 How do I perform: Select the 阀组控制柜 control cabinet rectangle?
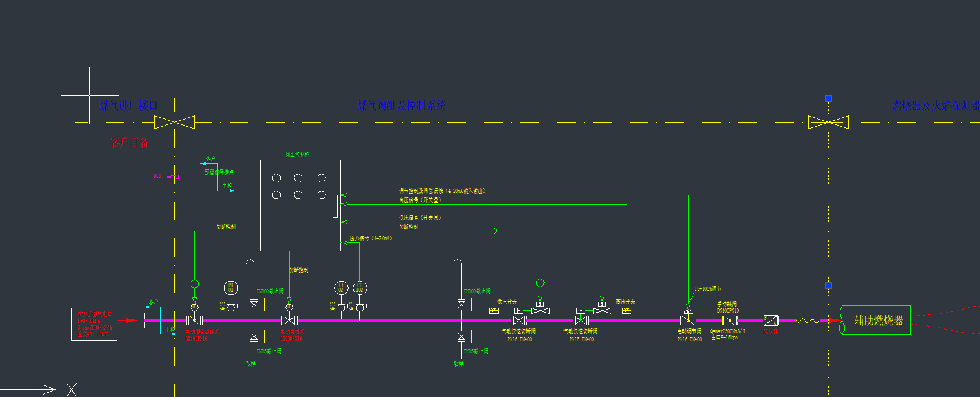[301, 205]
